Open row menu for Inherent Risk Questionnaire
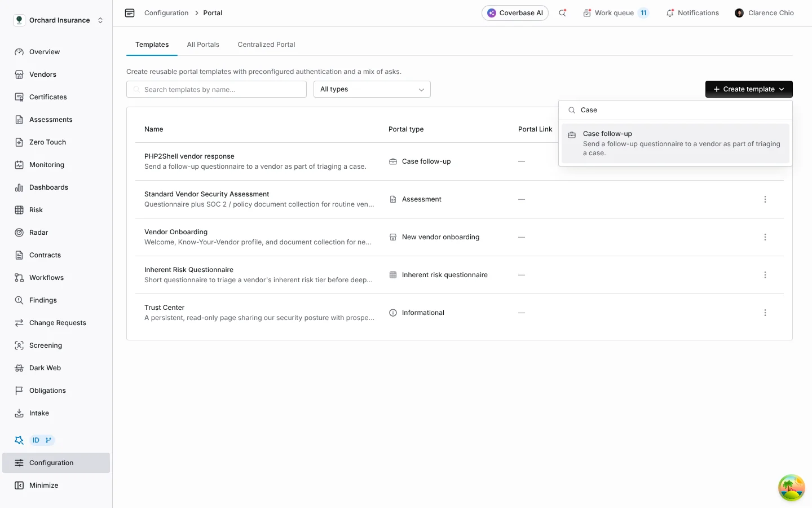812x508 pixels. 765,275
